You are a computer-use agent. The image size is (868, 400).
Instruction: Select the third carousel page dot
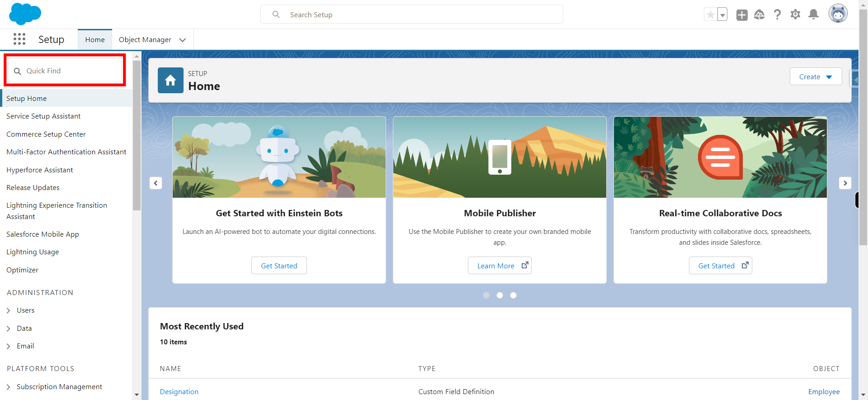point(513,295)
